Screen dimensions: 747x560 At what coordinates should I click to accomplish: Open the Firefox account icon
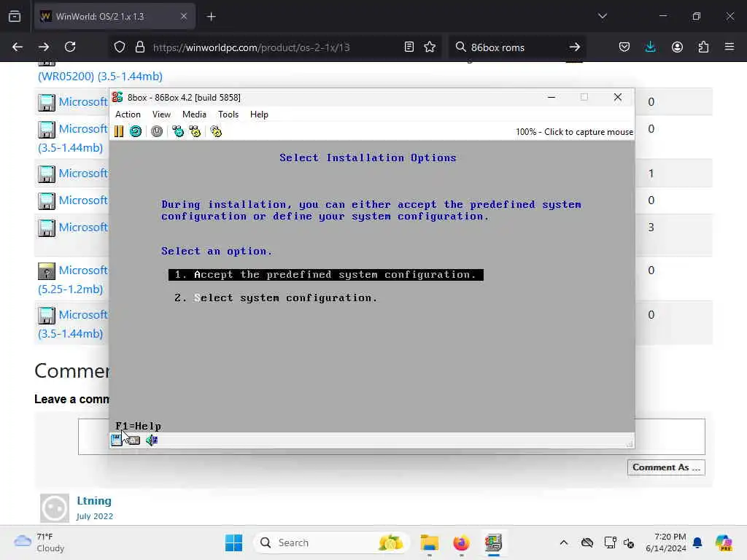[x=677, y=47]
